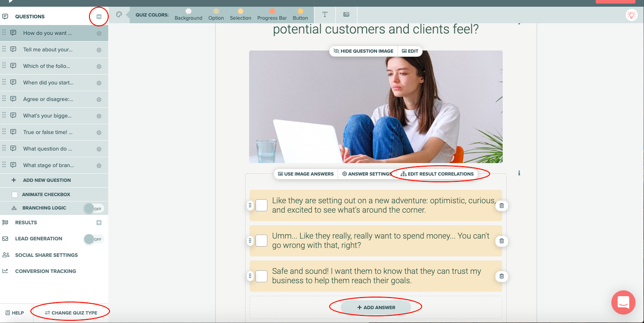644x323 pixels.
Task: Edit the question title "potential customers and clients feel?"
Action: (376, 29)
